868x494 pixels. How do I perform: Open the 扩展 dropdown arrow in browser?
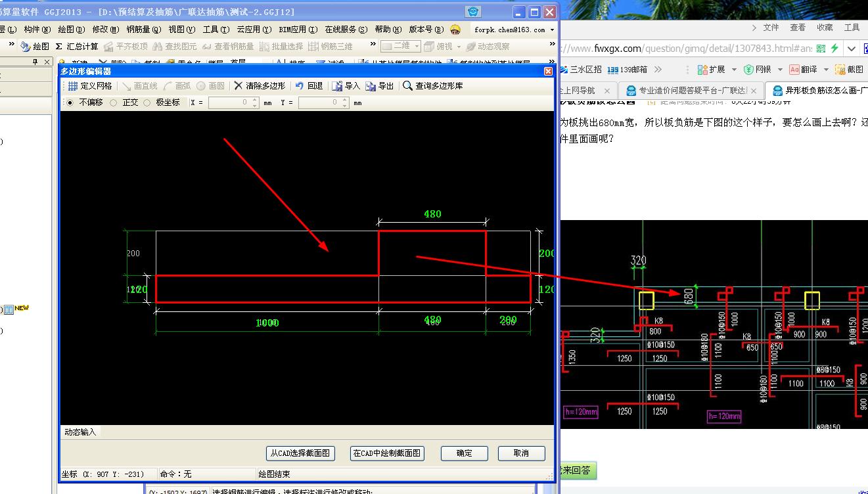(733, 69)
